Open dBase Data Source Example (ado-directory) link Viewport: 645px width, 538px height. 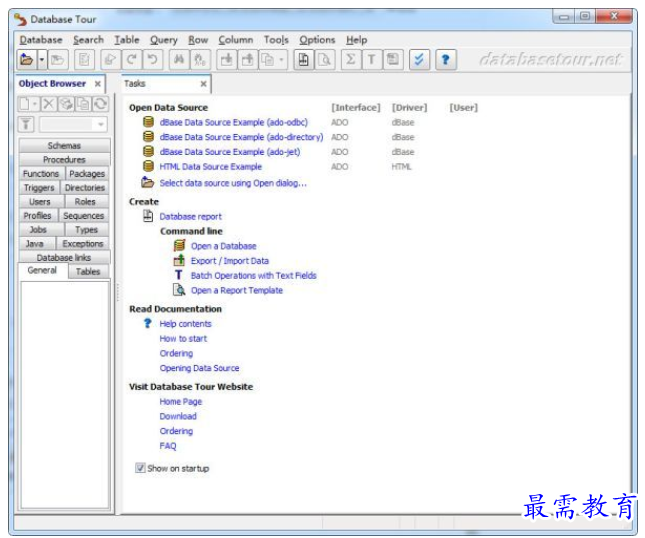pyautogui.click(x=241, y=137)
